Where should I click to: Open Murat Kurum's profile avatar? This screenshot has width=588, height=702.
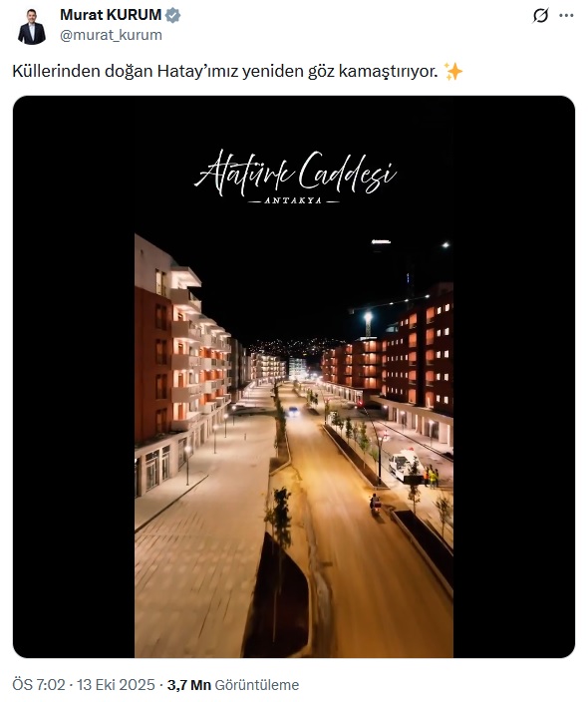pos(31,26)
